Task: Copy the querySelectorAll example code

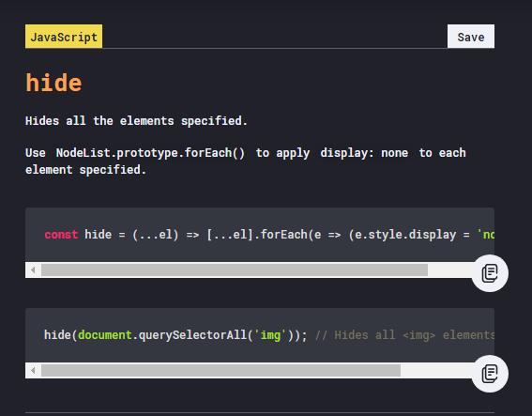Action: point(490,374)
